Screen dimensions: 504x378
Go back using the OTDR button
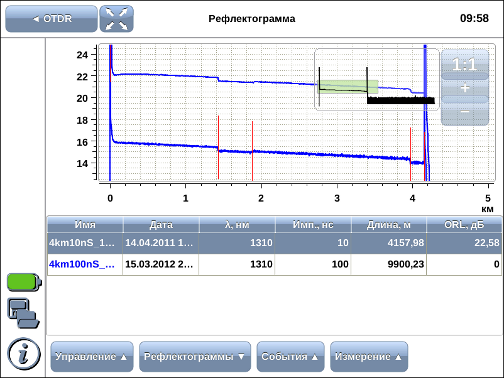[x=52, y=19]
